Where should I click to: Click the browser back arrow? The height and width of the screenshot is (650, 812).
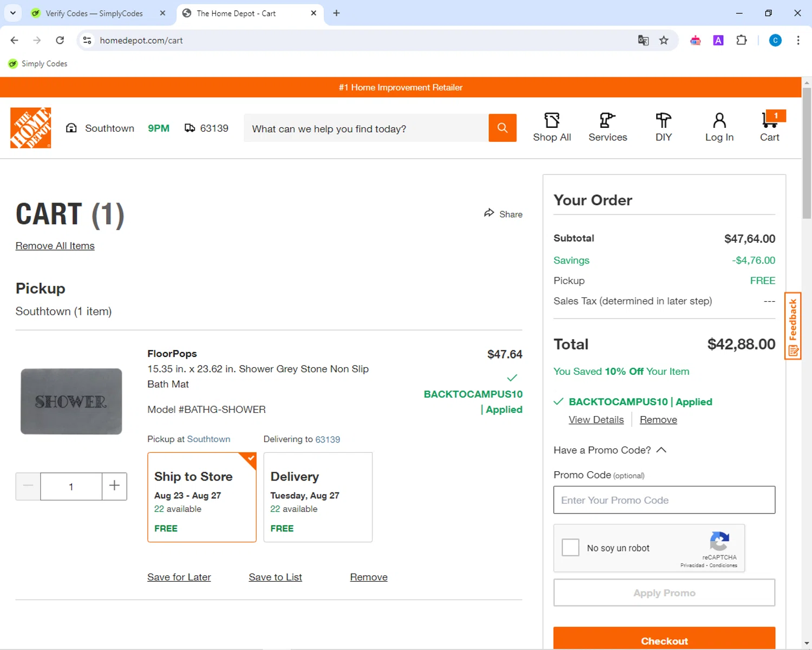click(x=15, y=40)
